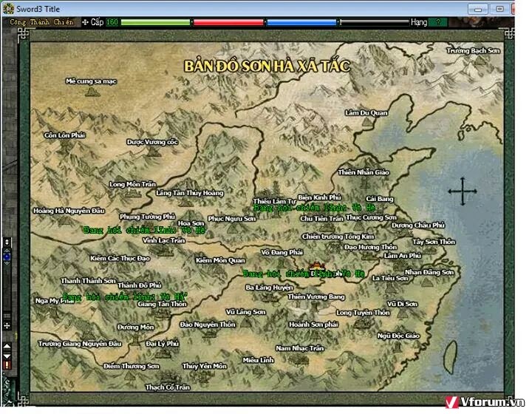
Task: Select Long Tuyền Thôn location
Action: pyautogui.click(x=363, y=312)
